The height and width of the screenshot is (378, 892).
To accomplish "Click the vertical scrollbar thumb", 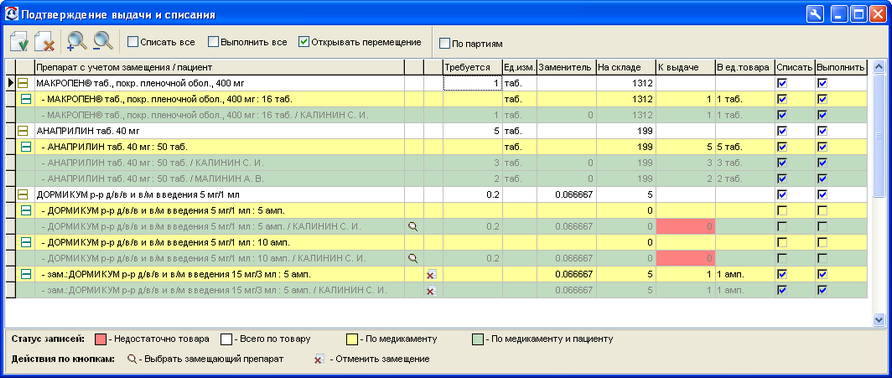I will 878,135.
